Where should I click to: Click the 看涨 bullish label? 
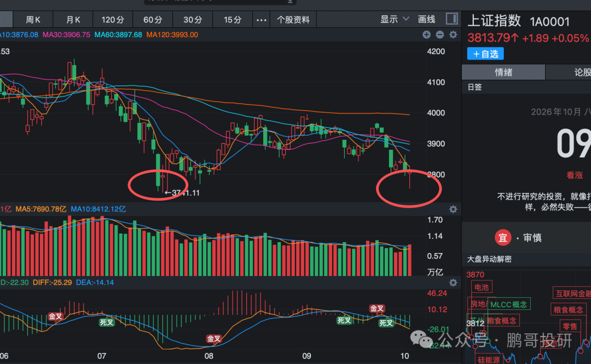click(575, 175)
